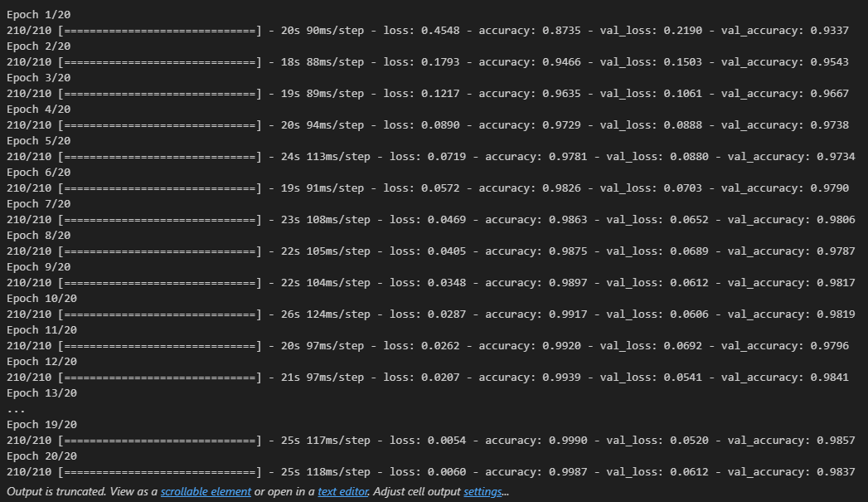Screen dimensions: 868x502
Task: Click val_accuracy value 0.9837
Action: [x=836, y=472]
